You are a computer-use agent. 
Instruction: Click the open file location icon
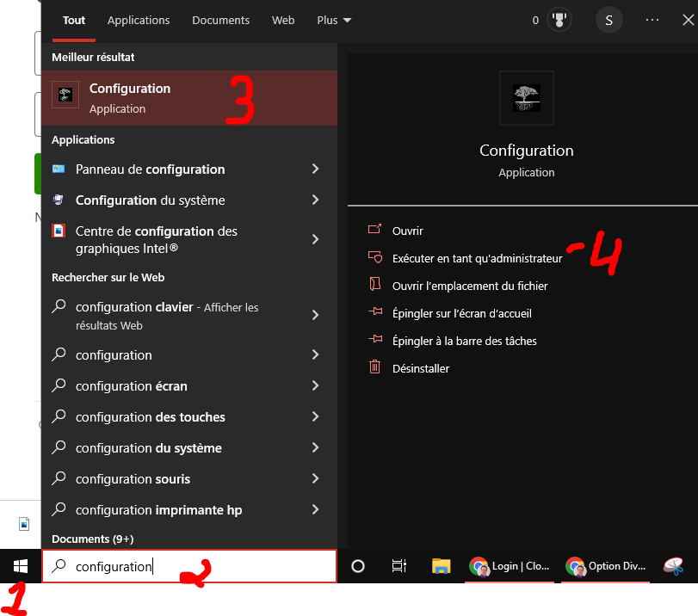[x=374, y=285]
